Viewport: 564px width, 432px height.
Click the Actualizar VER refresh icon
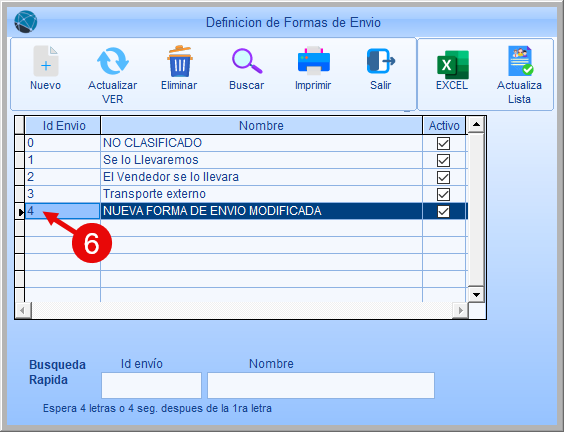(x=113, y=61)
